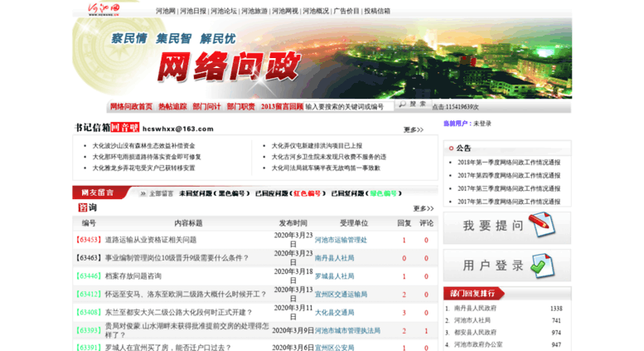Open post 档案存放问题咨询
This screenshot has height=351, width=644.
tap(133, 276)
